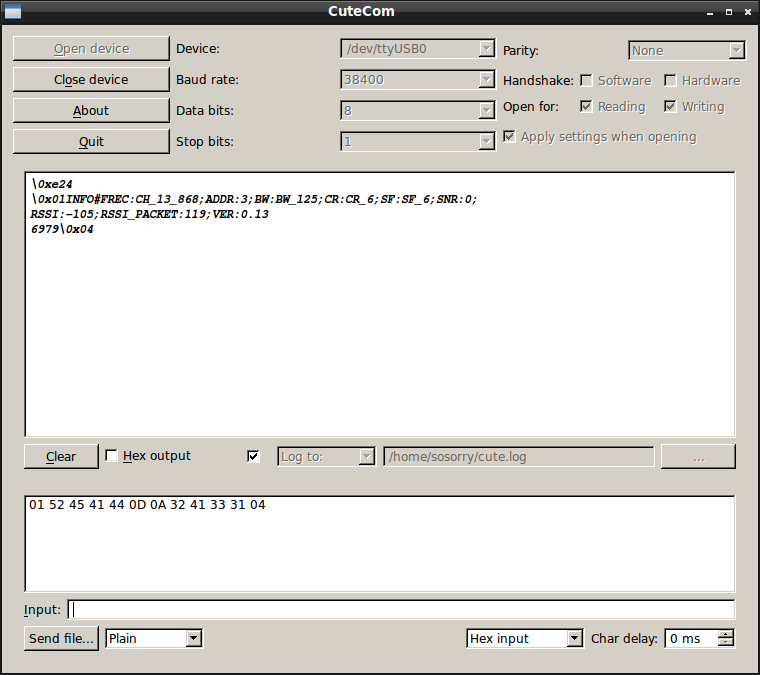Open the About dialog
760x675 pixels.
[91, 110]
